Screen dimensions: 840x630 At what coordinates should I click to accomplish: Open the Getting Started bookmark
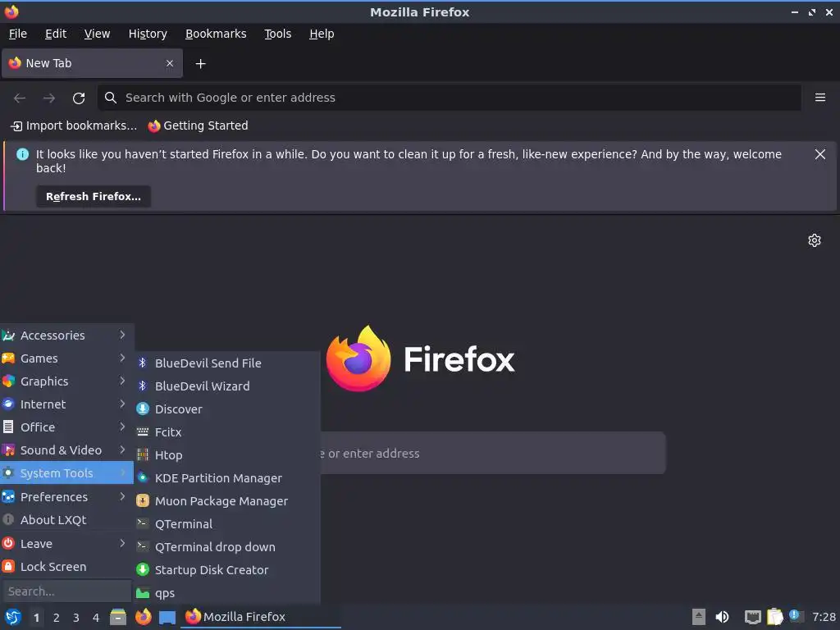(x=199, y=126)
